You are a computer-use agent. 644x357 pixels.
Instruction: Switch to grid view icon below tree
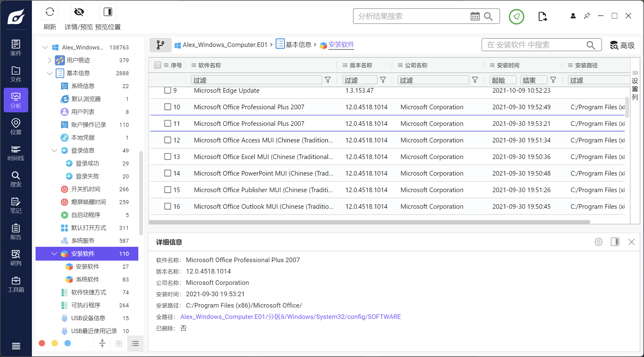[119, 343]
